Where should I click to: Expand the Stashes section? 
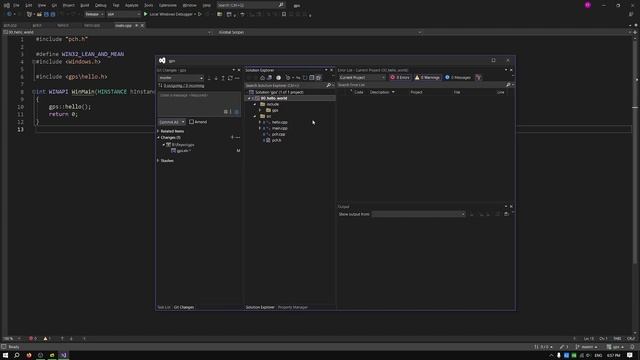pyautogui.click(x=158, y=161)
